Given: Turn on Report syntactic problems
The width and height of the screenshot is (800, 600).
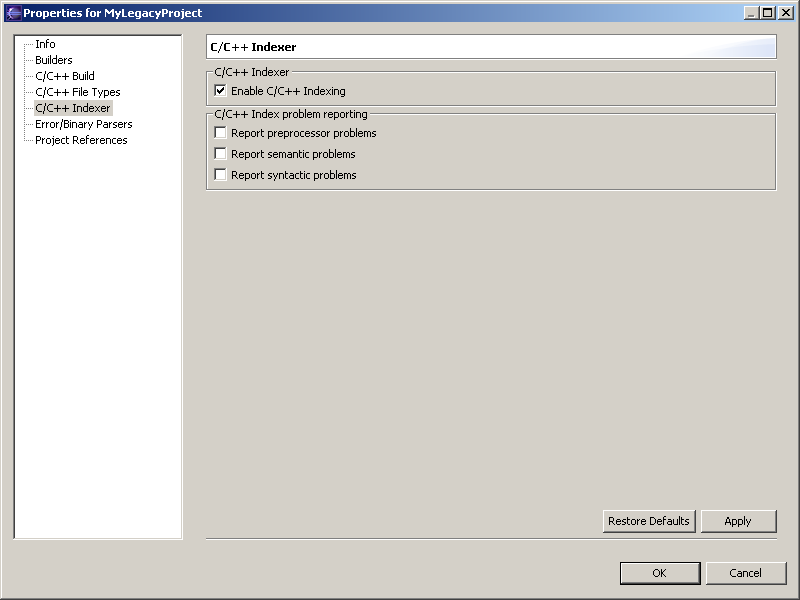Looking at the screenshot, I should pos(221,175).
